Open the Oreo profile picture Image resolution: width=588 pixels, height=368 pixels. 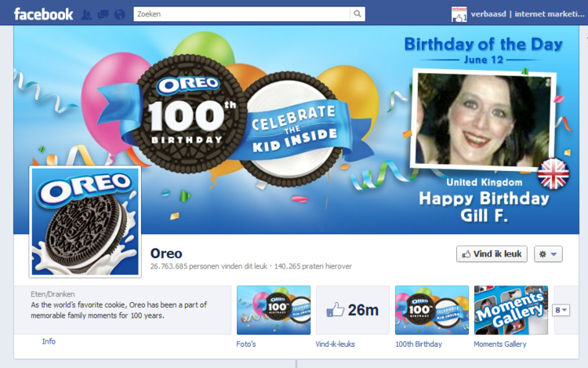85,221
